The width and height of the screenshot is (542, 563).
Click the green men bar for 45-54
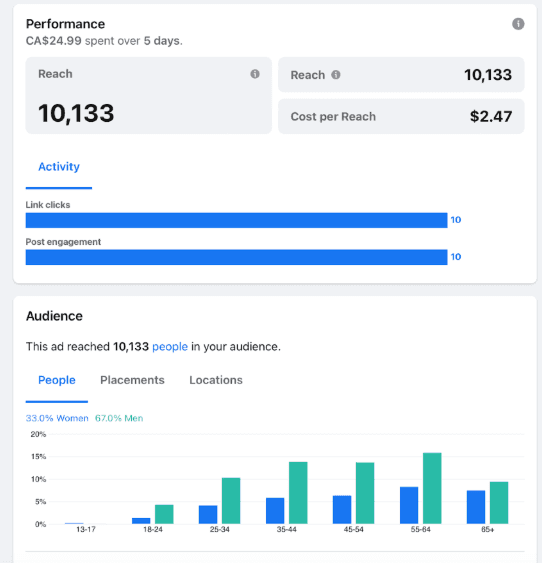coord(365,493)
